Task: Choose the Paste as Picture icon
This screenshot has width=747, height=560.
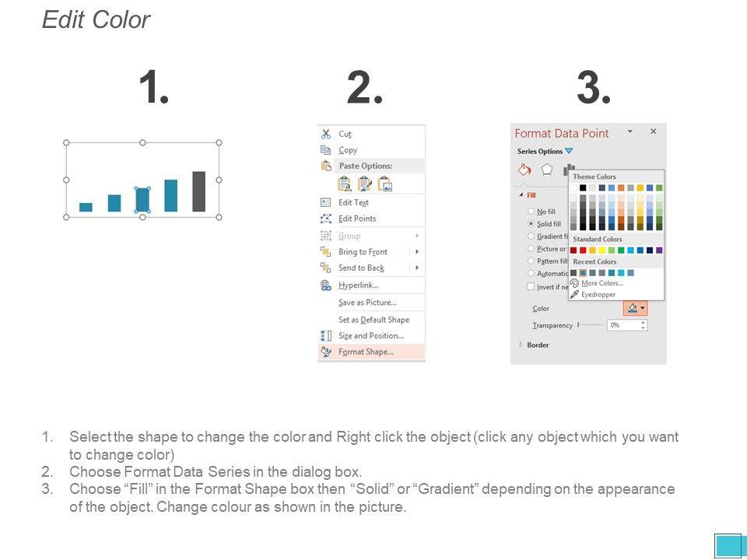Action: coord(385,184)
